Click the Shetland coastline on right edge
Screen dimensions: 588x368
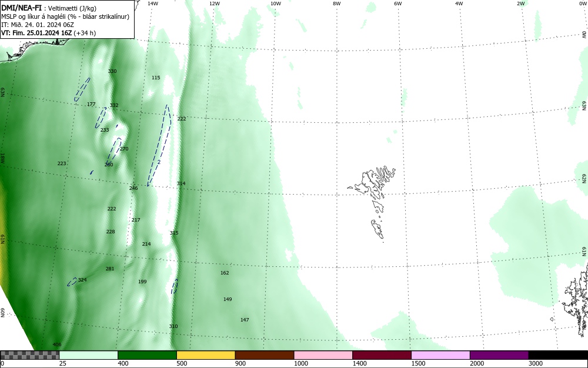pyautogui.click(x=575, y=300)
